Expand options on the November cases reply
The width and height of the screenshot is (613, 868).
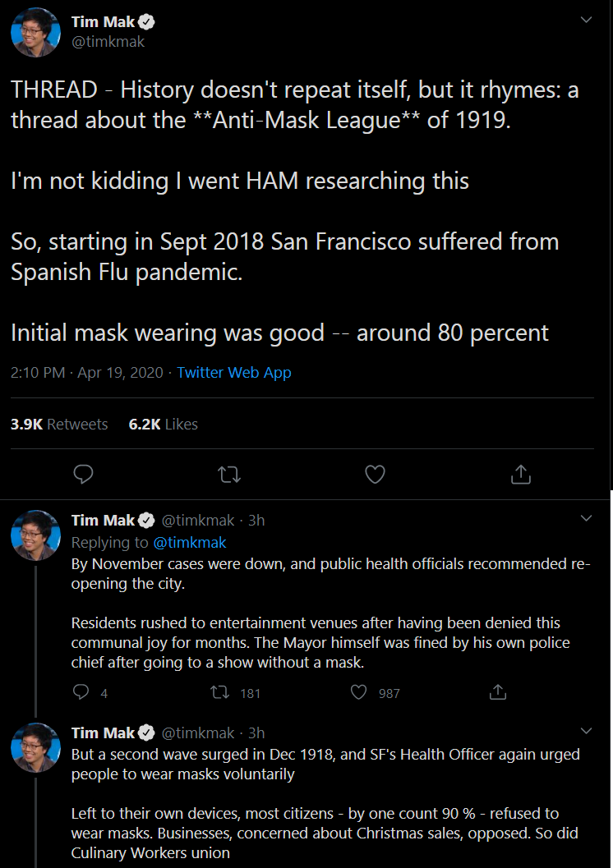586,518
